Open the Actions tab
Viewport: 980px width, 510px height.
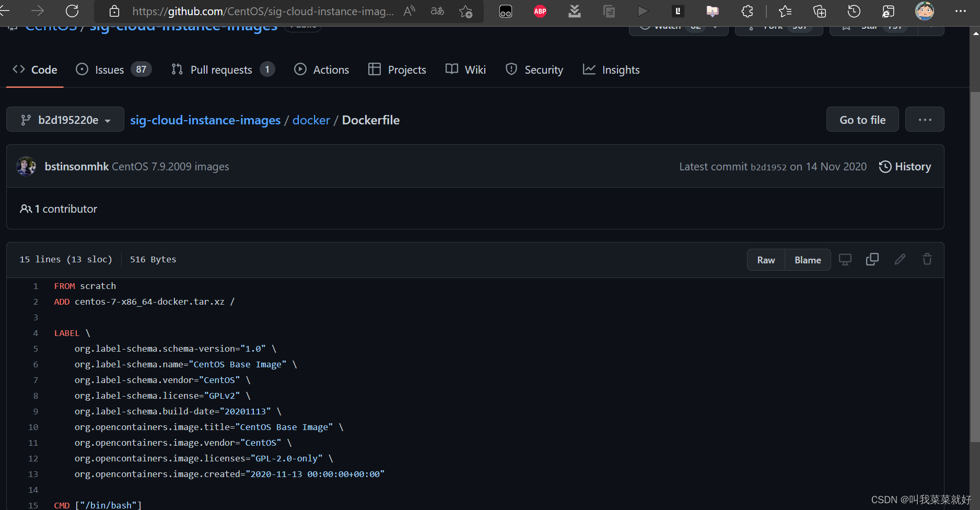pyautogui.click(x=321, y=69)
